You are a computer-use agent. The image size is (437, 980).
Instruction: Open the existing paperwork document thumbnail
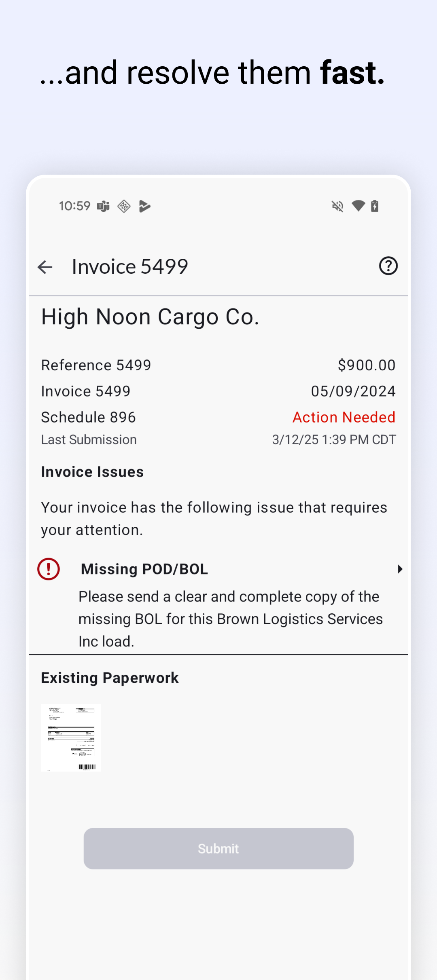pyautogui.click(x=71, y=738)
